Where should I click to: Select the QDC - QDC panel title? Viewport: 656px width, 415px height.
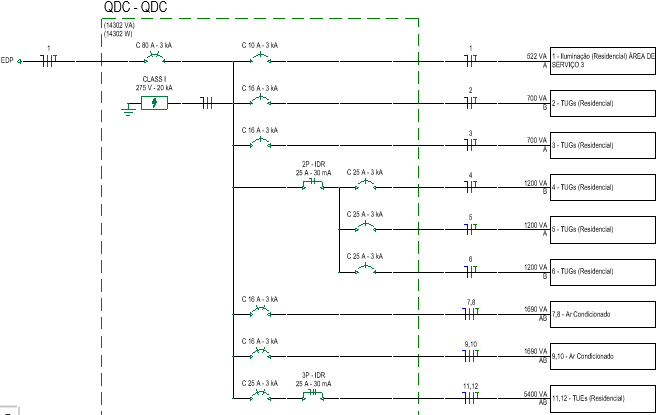pos(136,9)
